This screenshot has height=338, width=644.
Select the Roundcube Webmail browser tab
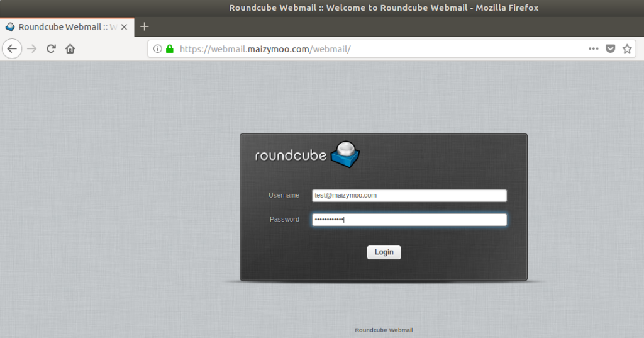pyautogui.click(x=67, y=27)
